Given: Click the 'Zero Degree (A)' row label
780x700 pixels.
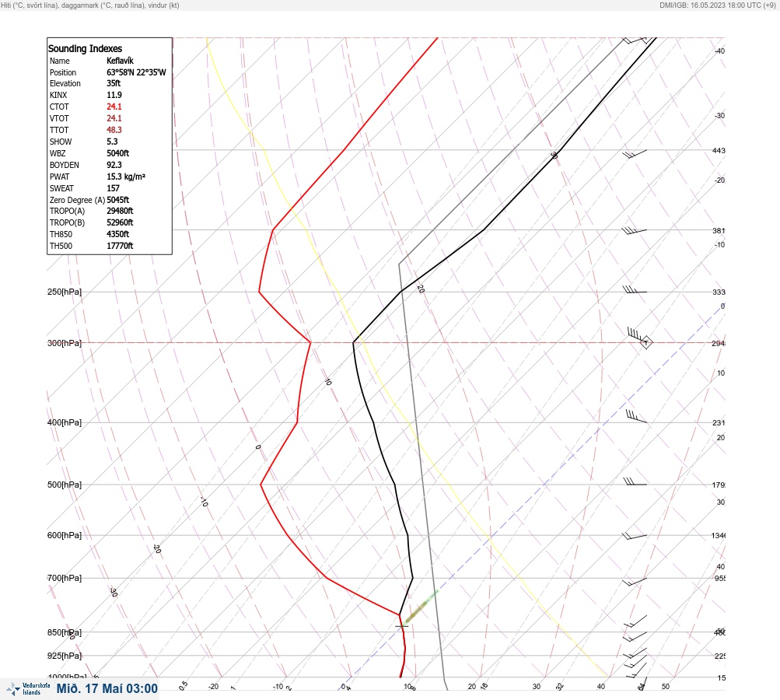Looking at the screenshot, I should (x=77, y=200).
